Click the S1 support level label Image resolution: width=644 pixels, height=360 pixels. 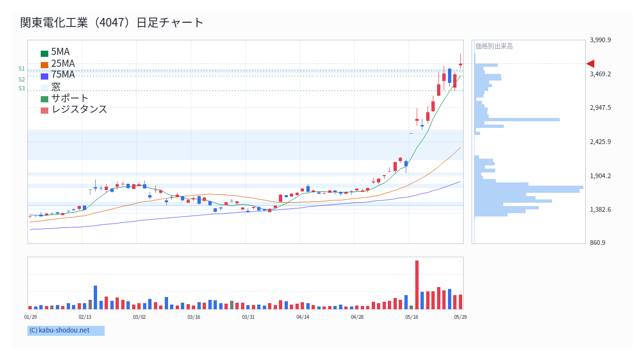click(22, 69)
